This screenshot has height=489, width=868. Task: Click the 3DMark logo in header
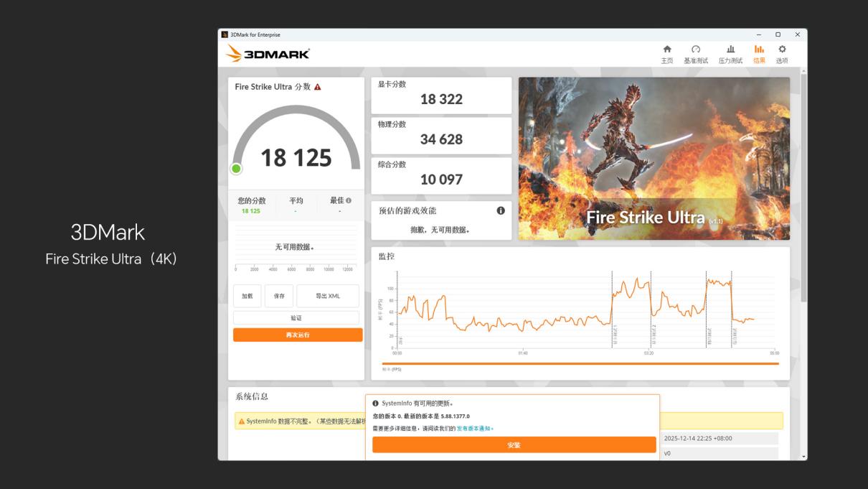[268, 53]
